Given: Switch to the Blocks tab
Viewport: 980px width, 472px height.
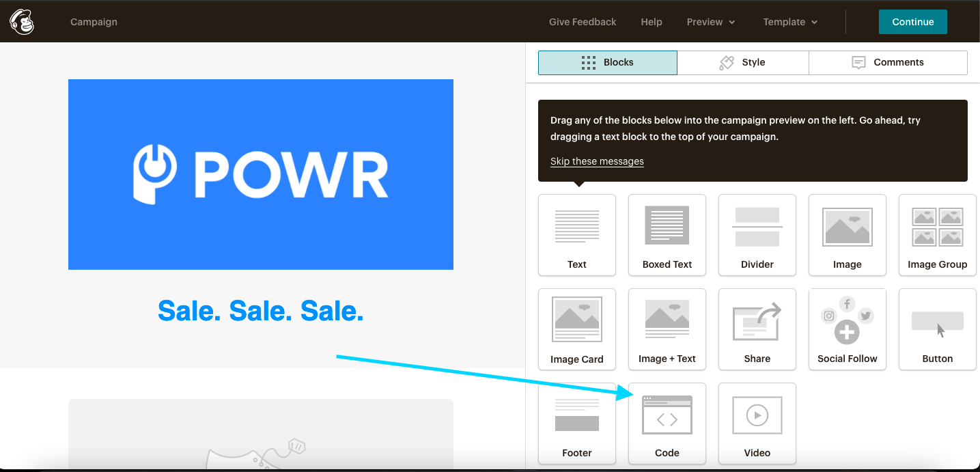Looking at the screenshot, I should point(608,62).
